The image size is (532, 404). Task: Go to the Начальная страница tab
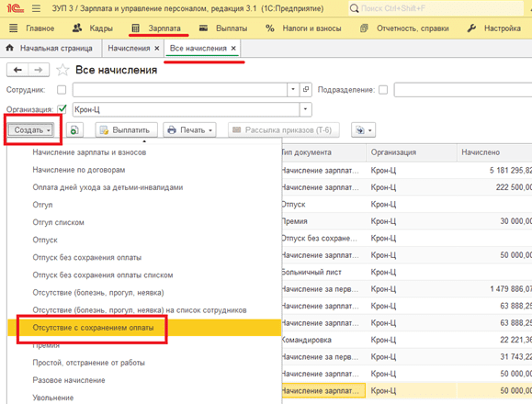50,49
